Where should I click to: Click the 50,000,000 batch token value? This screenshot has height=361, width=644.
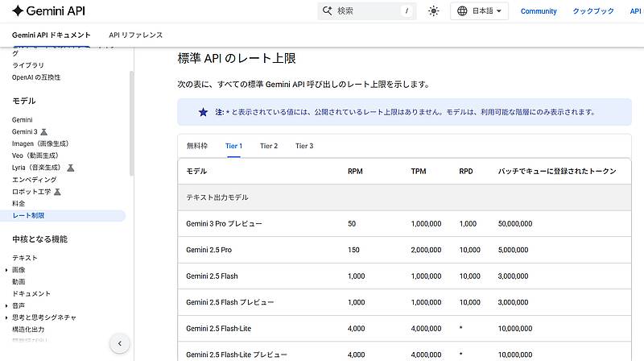(x=515, y=224)
